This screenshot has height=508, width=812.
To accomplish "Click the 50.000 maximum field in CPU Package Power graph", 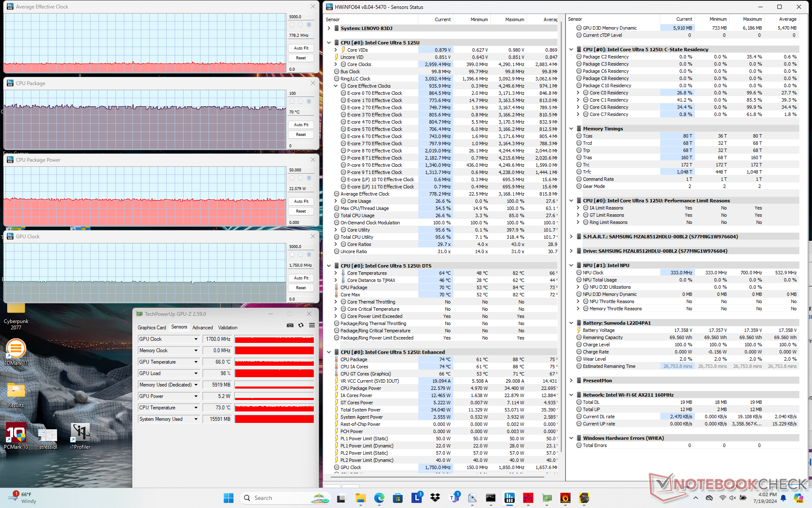I will pos(301,170).
